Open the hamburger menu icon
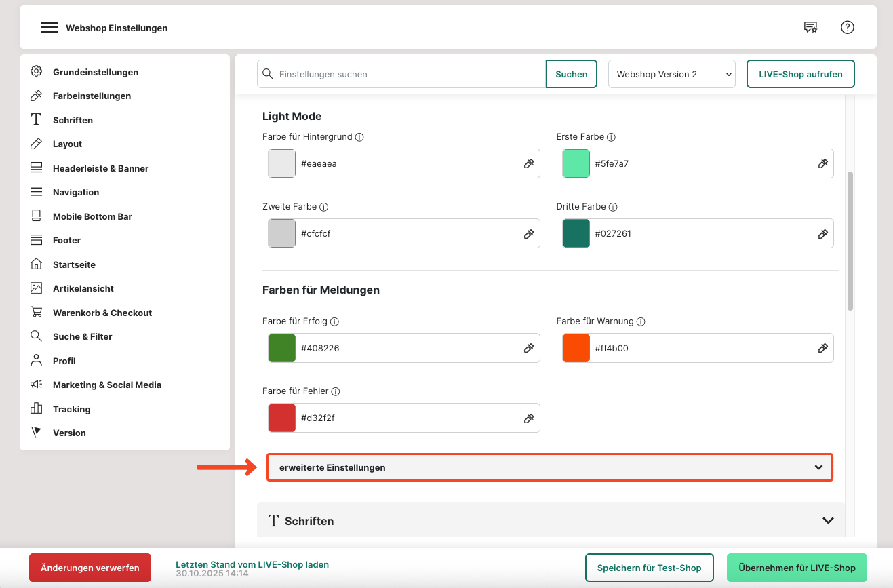 pos(49,28)
